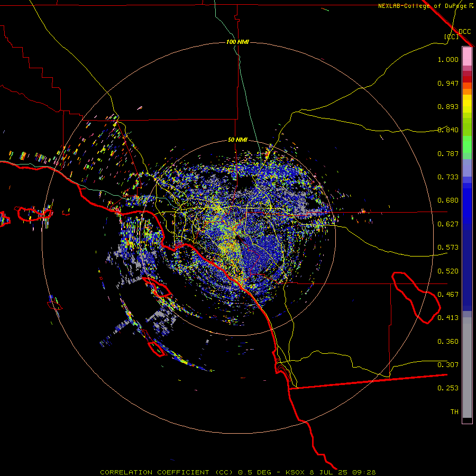The height and width of the screenshot is (476, 476).
Task: Click the "DCC" label above the color scale
Action: tap(465, 32)
